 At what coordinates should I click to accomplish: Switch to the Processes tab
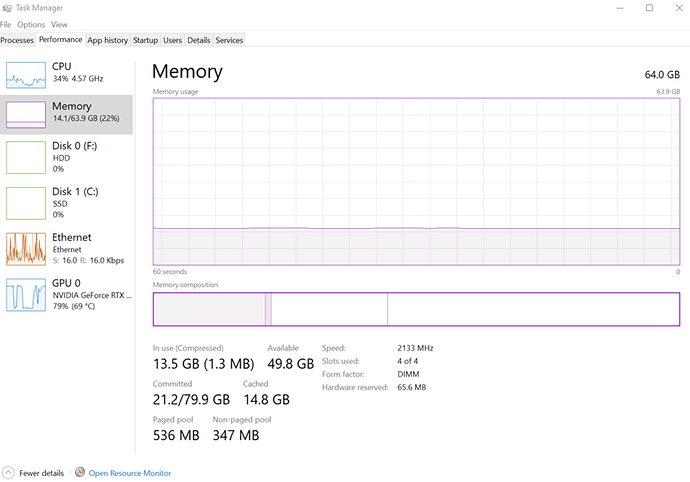coord(17,40)
